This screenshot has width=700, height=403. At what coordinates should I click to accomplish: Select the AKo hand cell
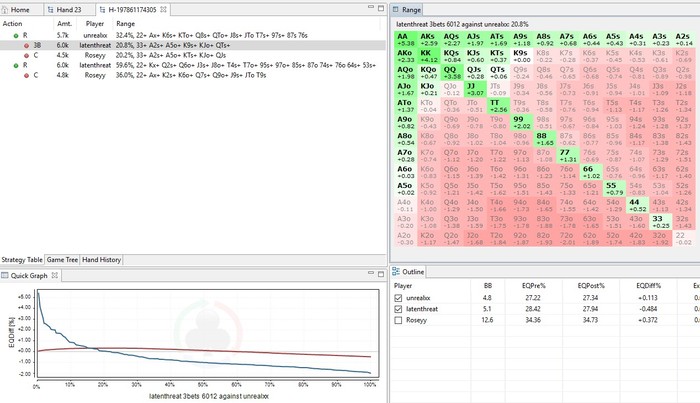click(x=406, y=56)
